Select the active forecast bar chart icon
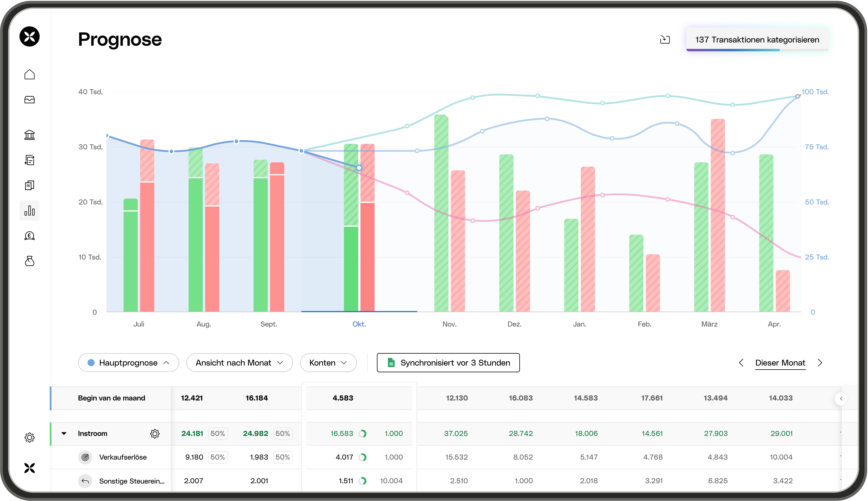Viewport: 868px width, 501px height. 29,210
